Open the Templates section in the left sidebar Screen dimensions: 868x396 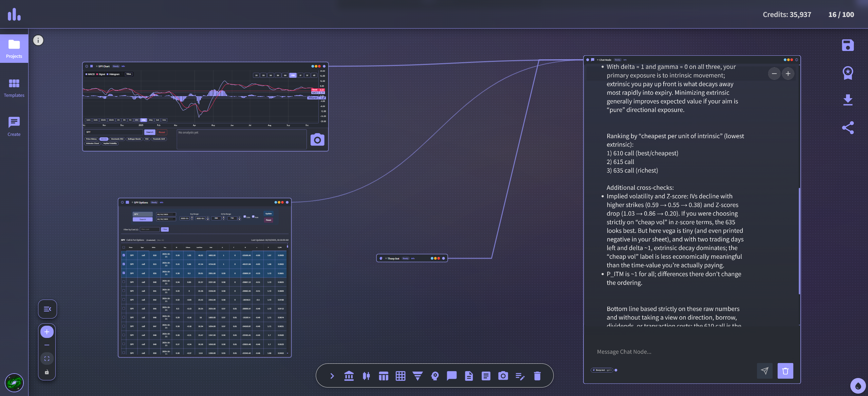[x=14, y=88]
